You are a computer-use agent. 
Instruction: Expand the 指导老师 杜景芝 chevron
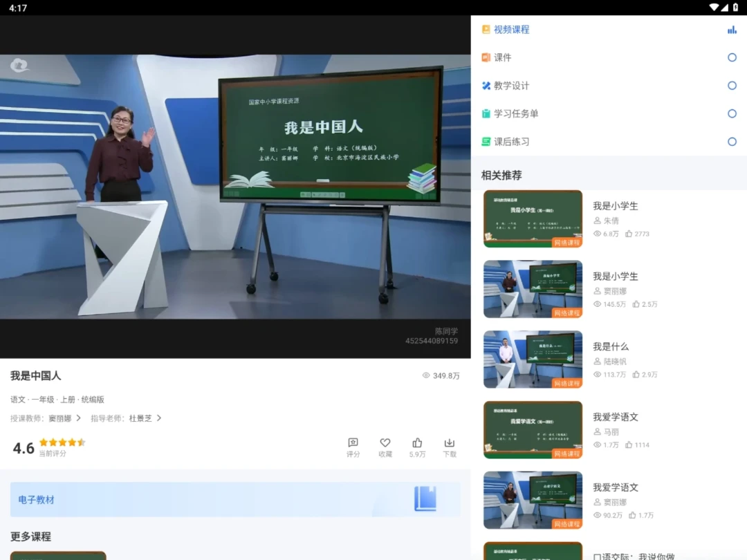[x=159, y=418]
